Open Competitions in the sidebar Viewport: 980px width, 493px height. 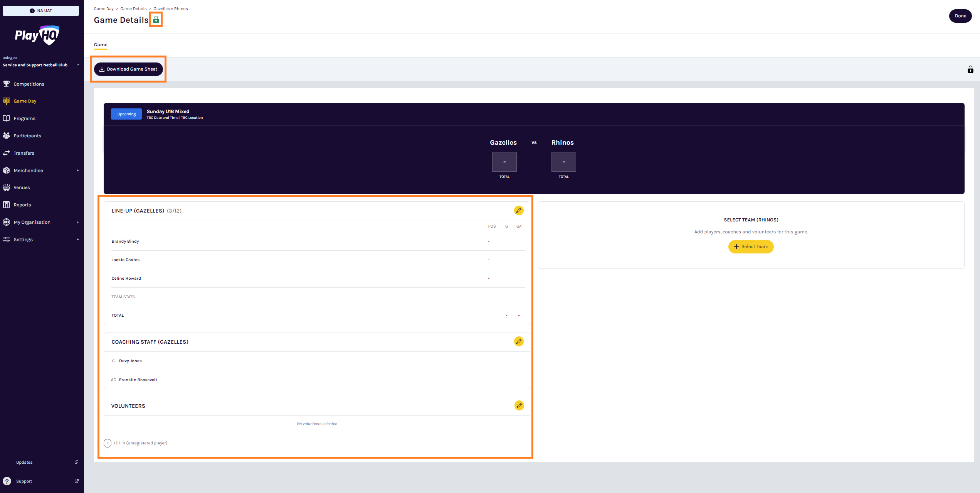(x=29, y=84)
